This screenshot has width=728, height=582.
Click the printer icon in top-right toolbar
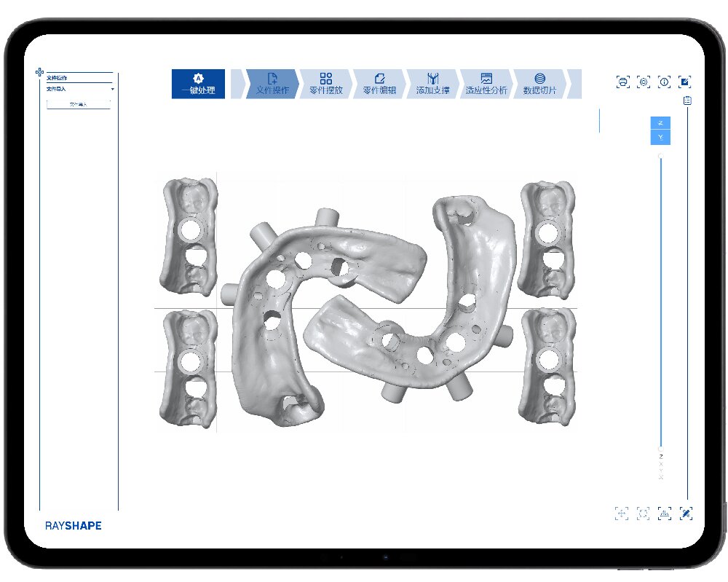click(x=622, y=82)
